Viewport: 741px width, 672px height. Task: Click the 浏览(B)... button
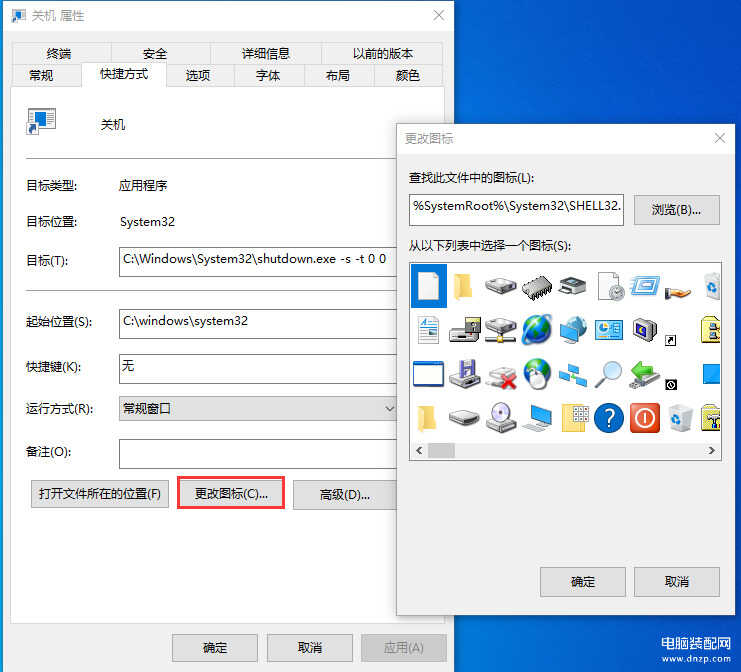676,210
